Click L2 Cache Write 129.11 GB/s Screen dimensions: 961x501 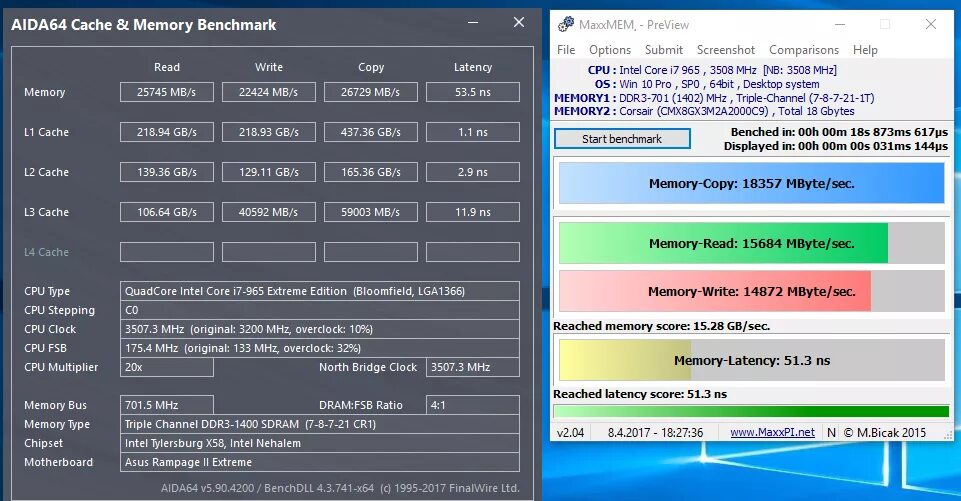point(268,172)
